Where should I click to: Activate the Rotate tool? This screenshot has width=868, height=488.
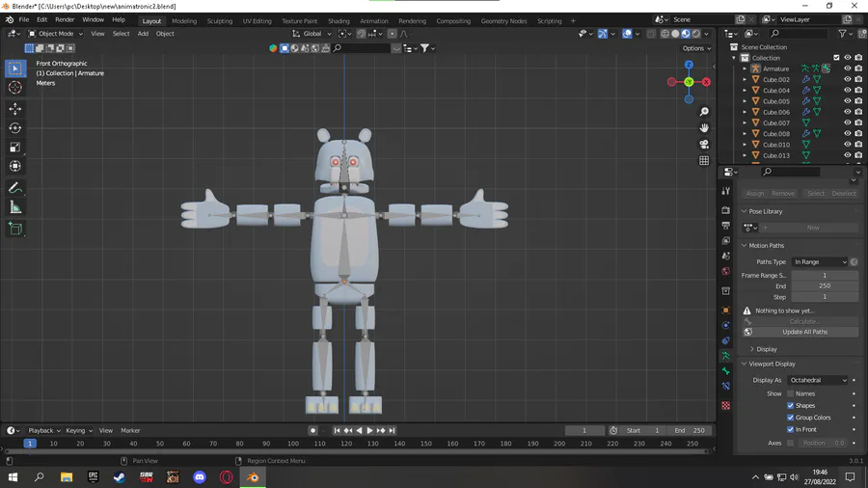[14, 128]
